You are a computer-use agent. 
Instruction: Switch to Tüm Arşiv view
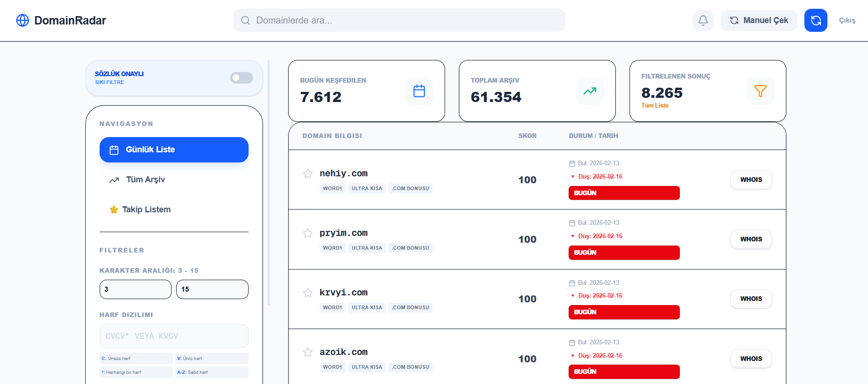[146, 180]
